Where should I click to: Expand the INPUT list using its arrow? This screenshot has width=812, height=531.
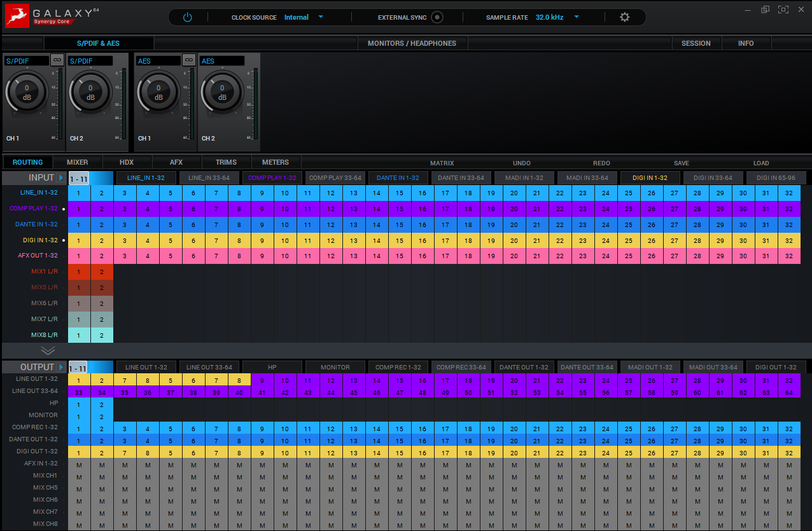[x=62, y=177]
